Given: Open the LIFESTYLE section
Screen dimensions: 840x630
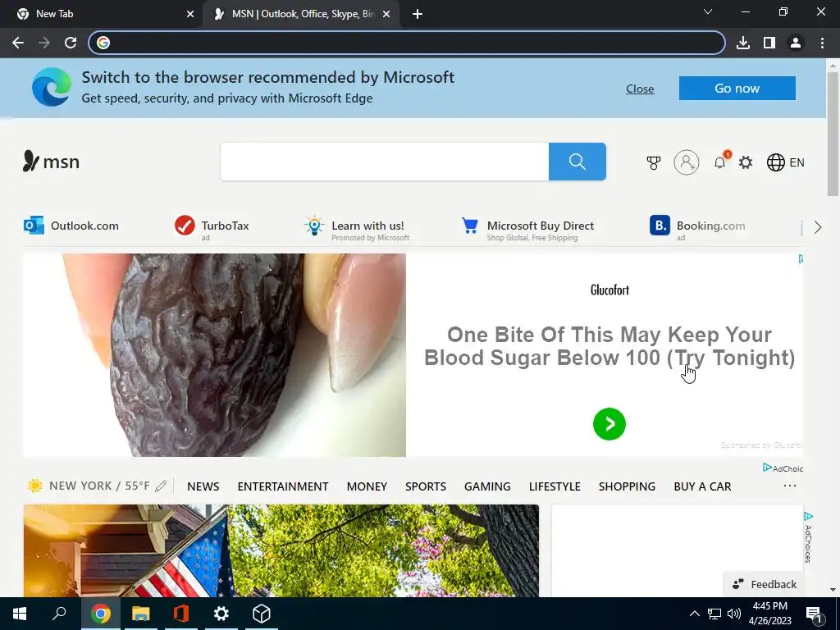Looking at the screenshot, I should 555,486.
